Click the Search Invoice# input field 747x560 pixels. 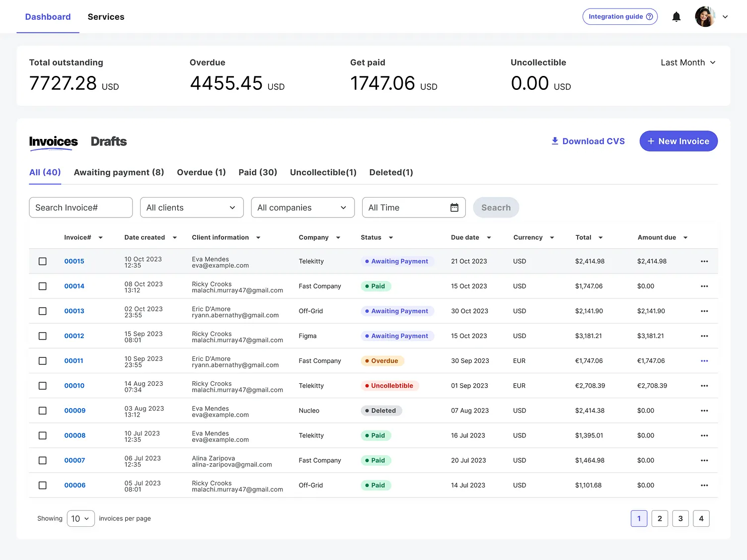click(x=80, y=208)
